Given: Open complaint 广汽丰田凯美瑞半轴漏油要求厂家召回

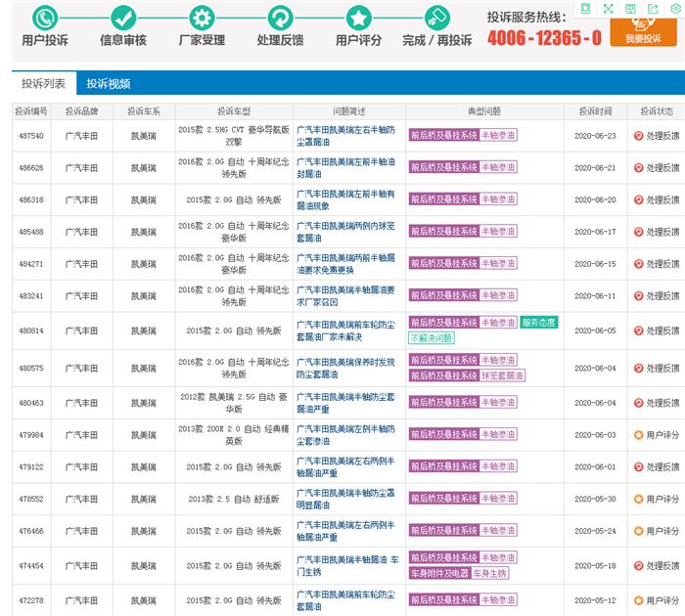Looking at the screenshot, I should (345, 295).
